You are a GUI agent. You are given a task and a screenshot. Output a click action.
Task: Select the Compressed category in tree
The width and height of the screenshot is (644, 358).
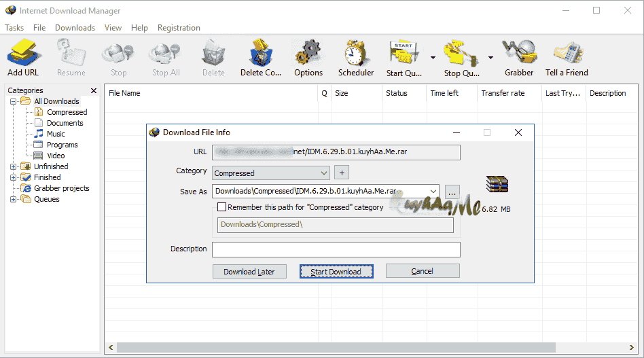coord(67,112)
